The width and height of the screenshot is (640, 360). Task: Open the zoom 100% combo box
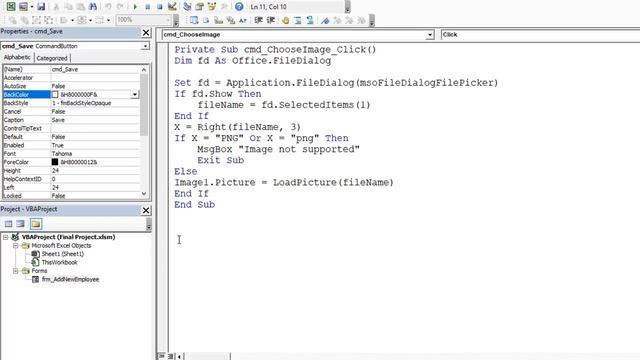143,20
